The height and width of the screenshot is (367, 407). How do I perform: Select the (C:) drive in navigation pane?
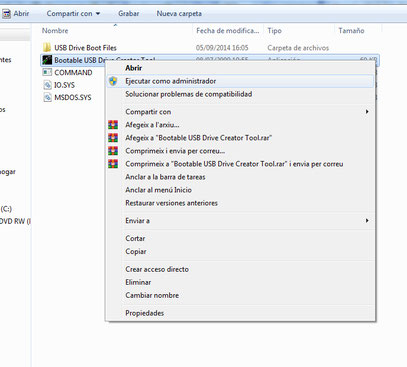(6, 209)
